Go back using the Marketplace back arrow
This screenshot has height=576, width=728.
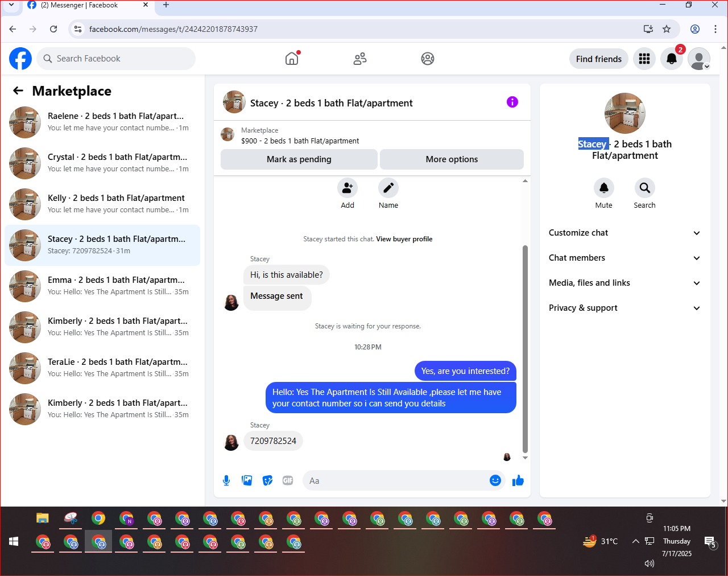[x=18, y=91]
